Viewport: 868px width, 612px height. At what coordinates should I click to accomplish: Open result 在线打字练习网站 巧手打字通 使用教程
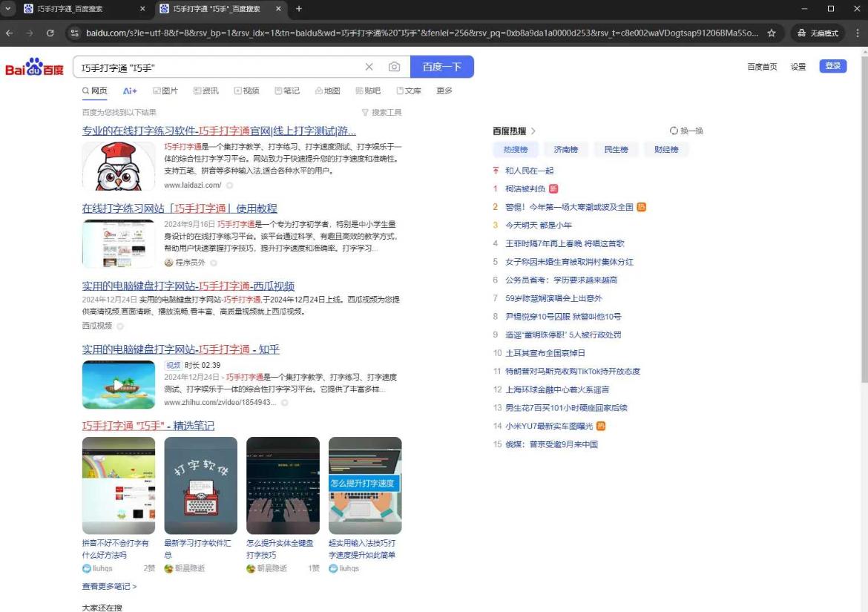click(x=180, y=208)
